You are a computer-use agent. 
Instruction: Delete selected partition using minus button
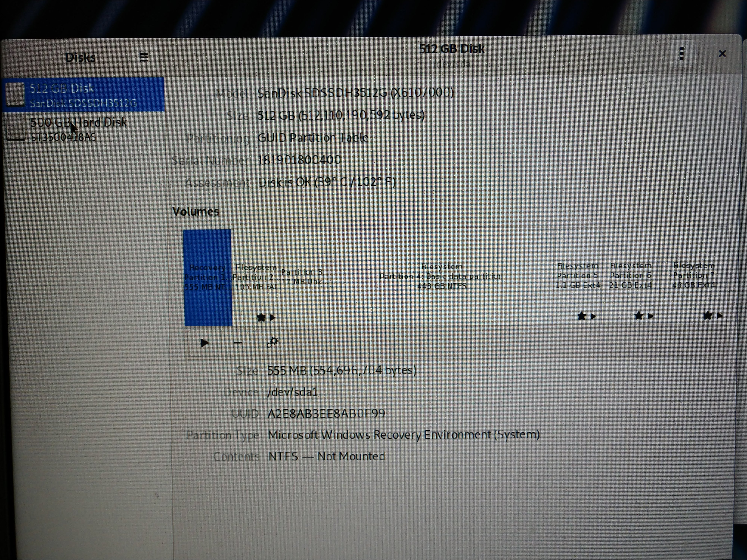238,343
